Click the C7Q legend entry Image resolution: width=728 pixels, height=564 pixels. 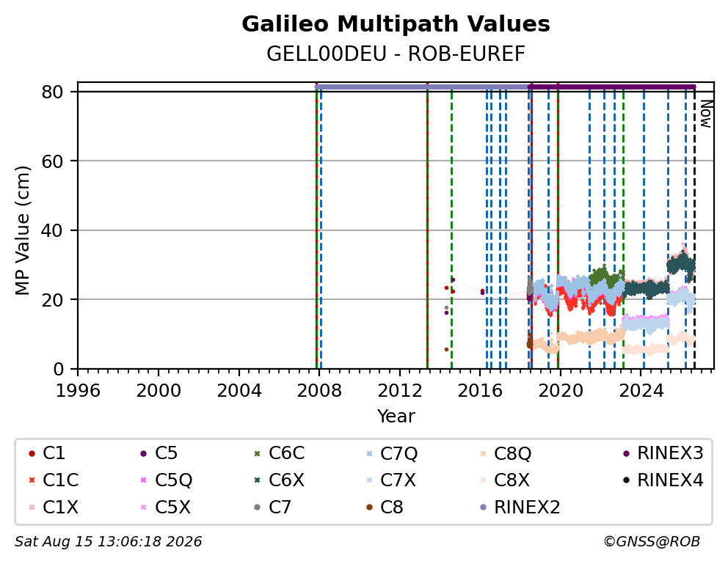click(391, 453)
